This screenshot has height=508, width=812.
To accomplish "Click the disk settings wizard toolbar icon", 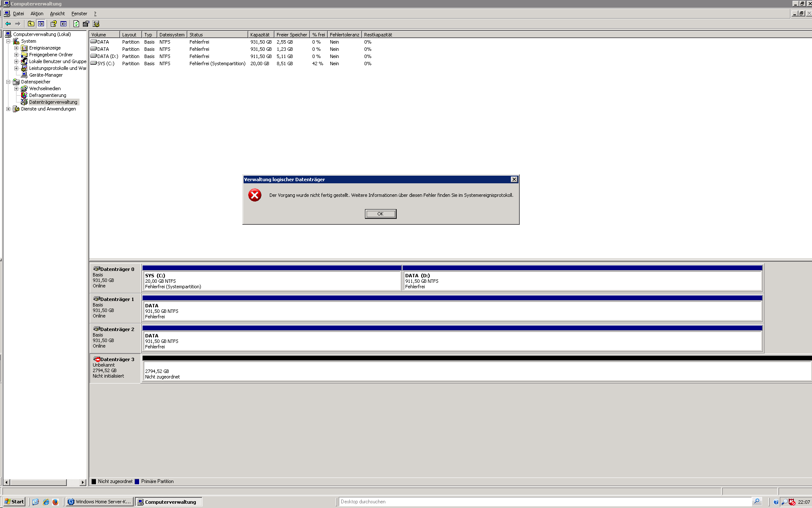I will pos(96,24).
